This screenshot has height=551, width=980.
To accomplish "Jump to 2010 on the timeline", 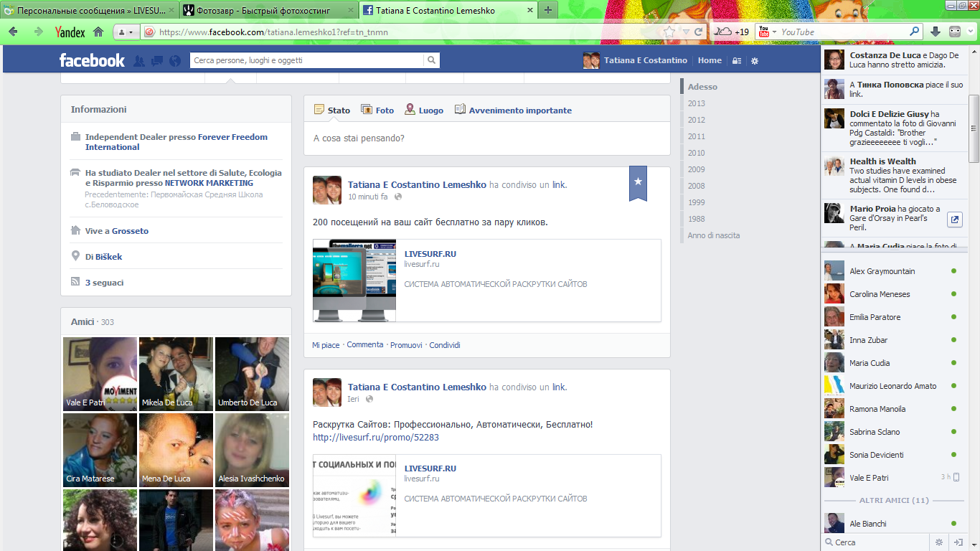I will click(696, 153).
